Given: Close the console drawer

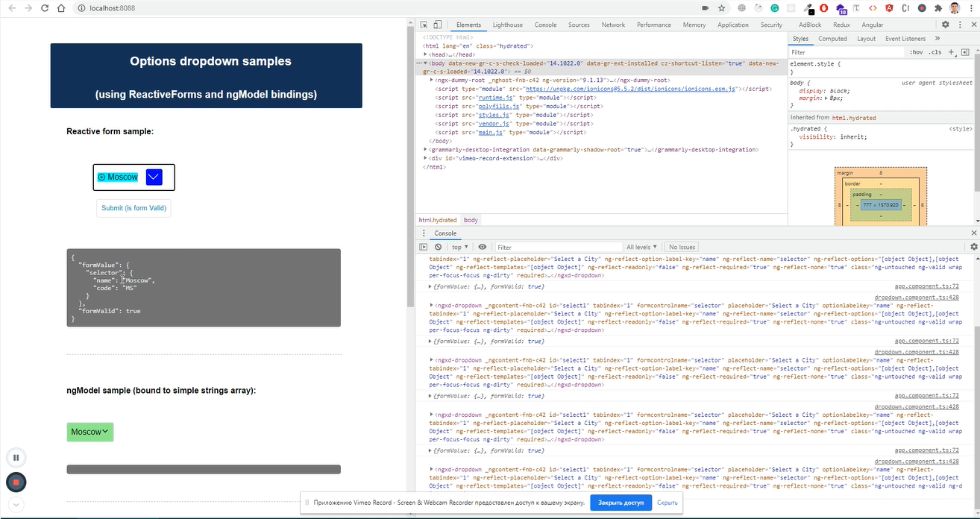Looking at the screenshot, I should pos(973,233).
